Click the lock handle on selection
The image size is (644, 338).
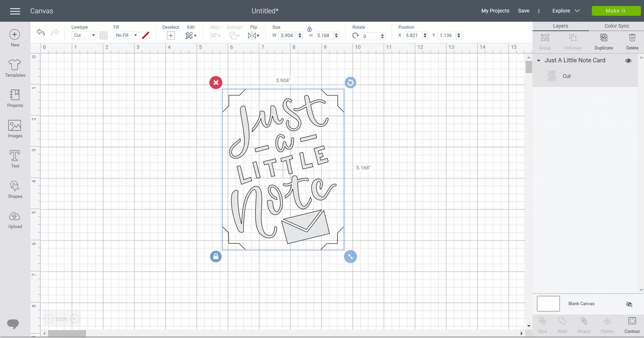pos(216,257)
